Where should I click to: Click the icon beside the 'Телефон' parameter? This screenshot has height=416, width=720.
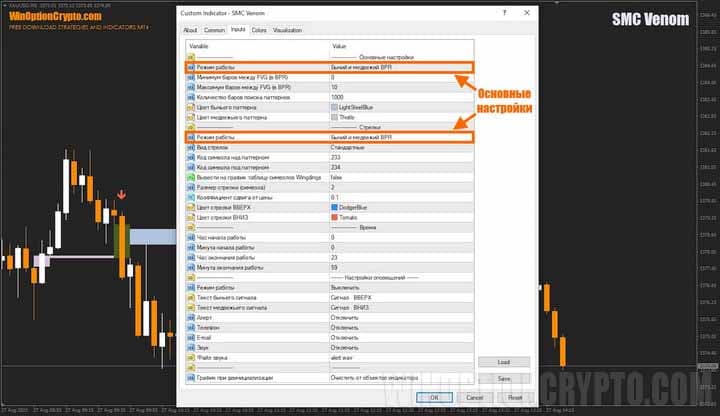coord(190,324)
